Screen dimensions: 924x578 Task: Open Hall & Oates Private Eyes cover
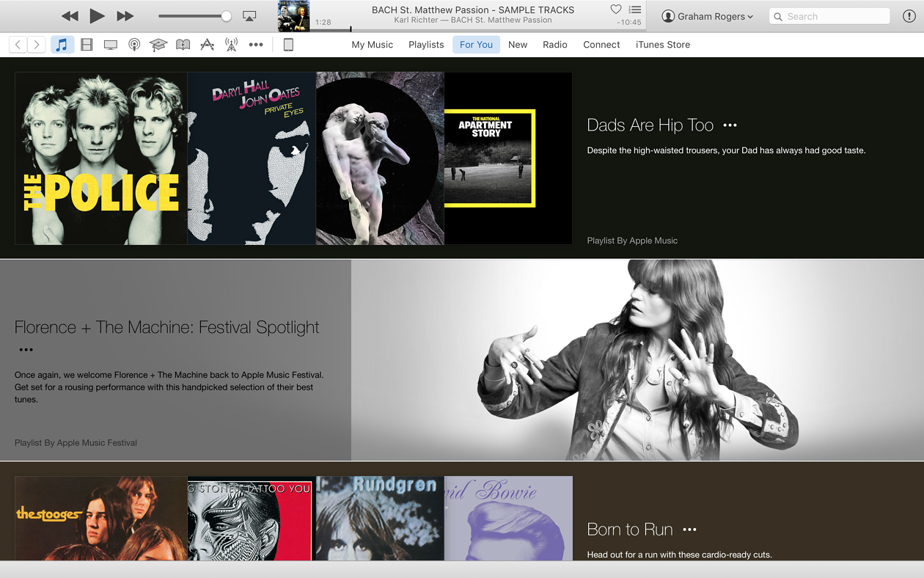252,158
